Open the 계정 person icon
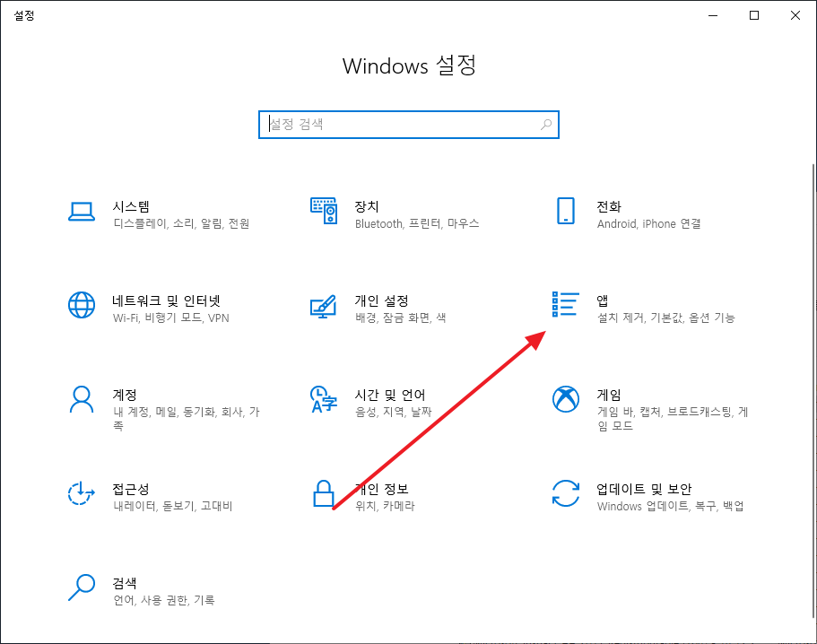 [x=82, y=400]
